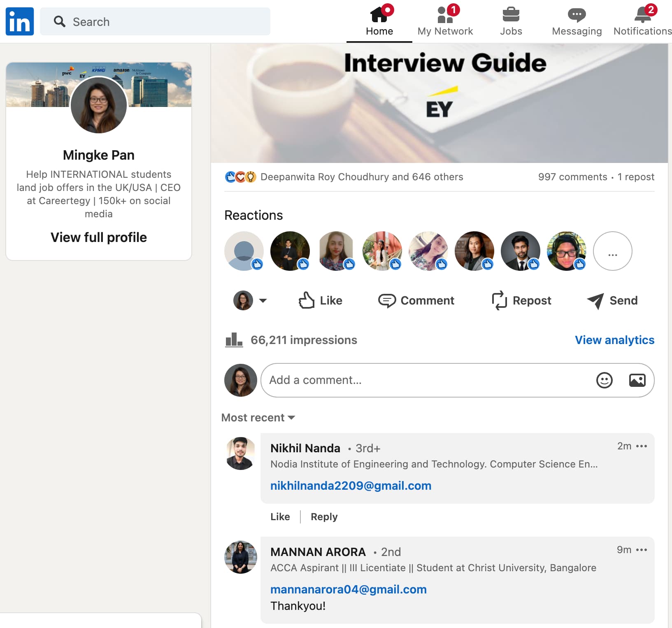Like Nikhil Nanda's comment
This screenshot has height=628, width=672.
pos(280,517)
